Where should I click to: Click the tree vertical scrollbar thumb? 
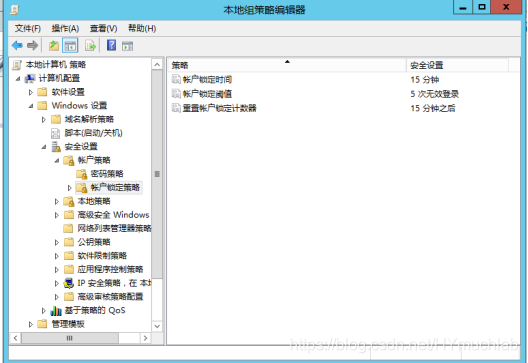pyautogui.click(x=157, y=174)
